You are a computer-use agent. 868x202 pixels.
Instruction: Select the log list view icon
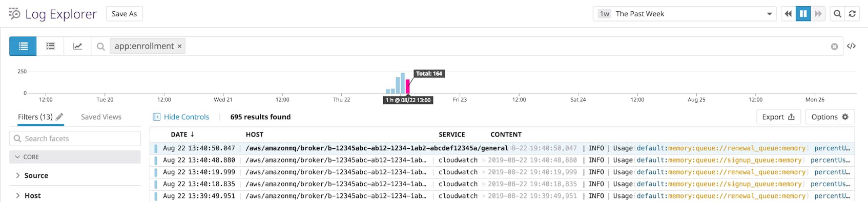[x=23, y=46]
